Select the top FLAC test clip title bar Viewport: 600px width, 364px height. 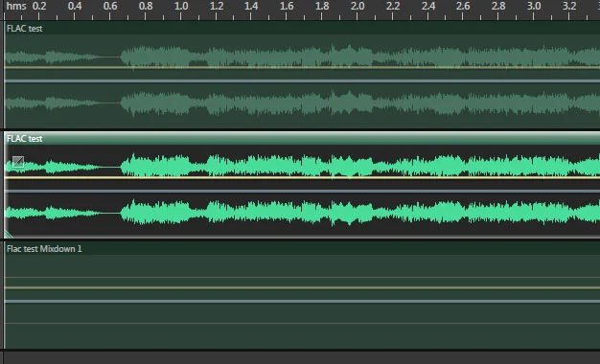tap(302, 29)
